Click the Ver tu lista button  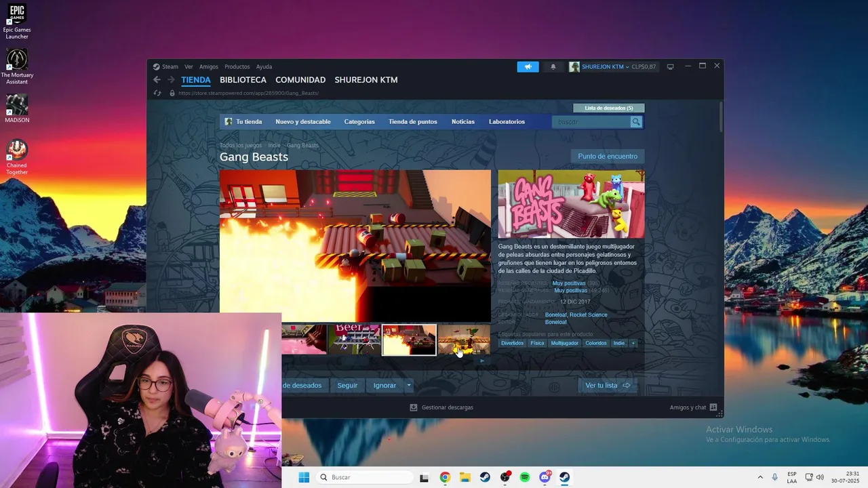tap(608, 386)
